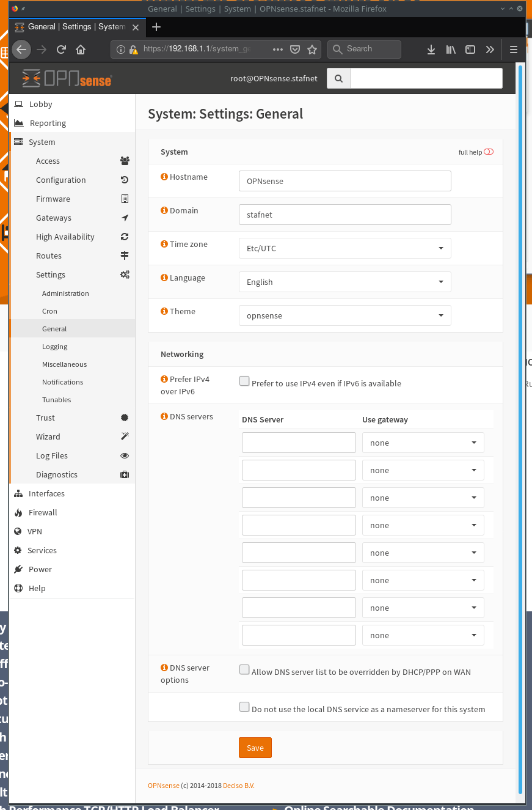Click the Configuration restore icon

click(x=125, y=180)
